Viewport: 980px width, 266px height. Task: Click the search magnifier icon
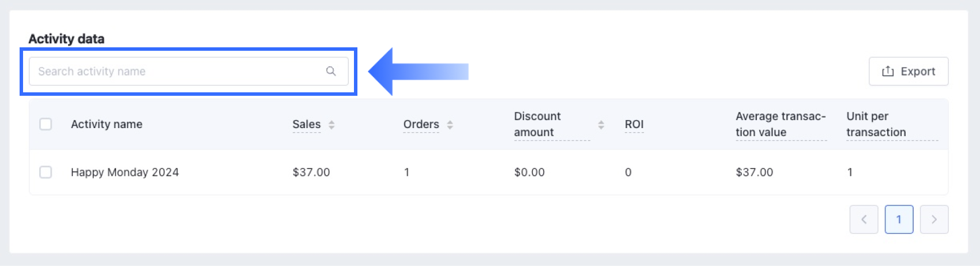tap(331, 71)
